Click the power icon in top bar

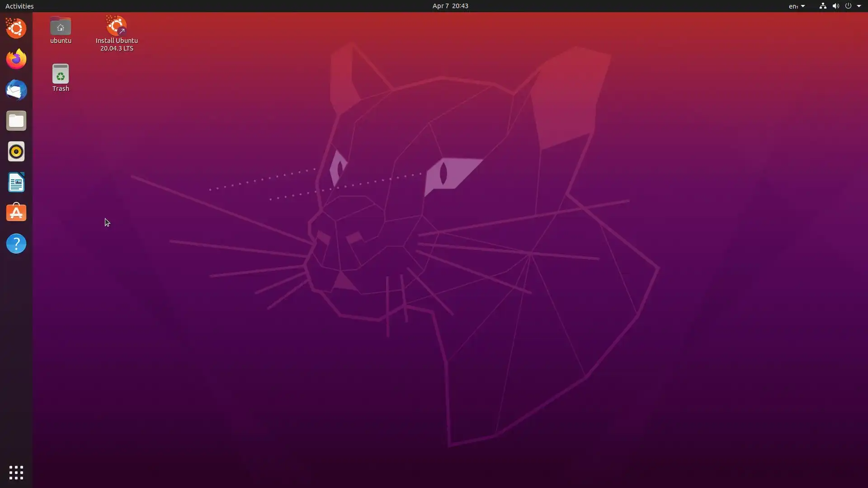tap(848, 6)
